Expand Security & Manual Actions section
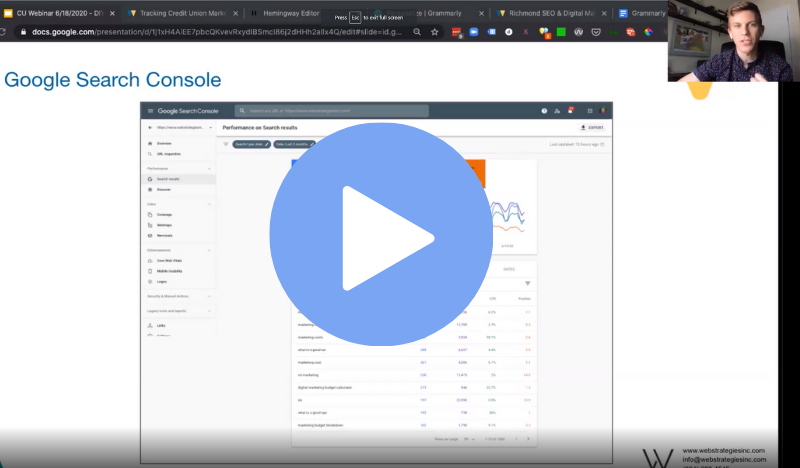800x468 pixels. point(209,296)
